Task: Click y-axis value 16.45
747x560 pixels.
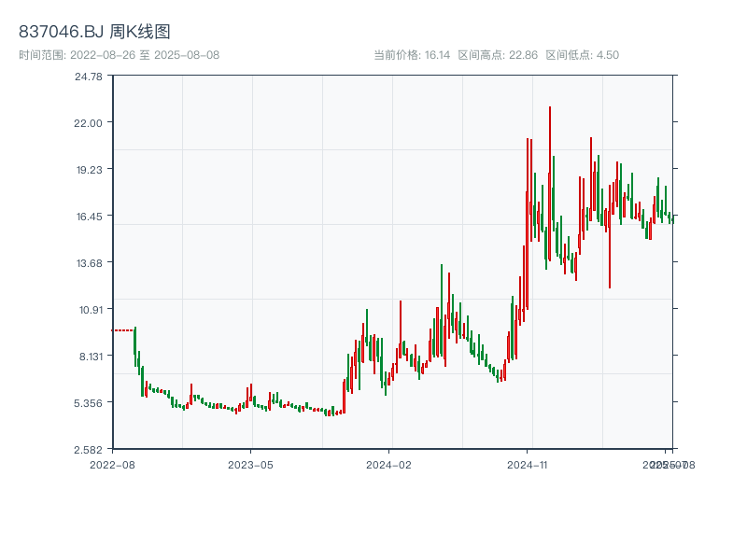Action: (90, 217)
